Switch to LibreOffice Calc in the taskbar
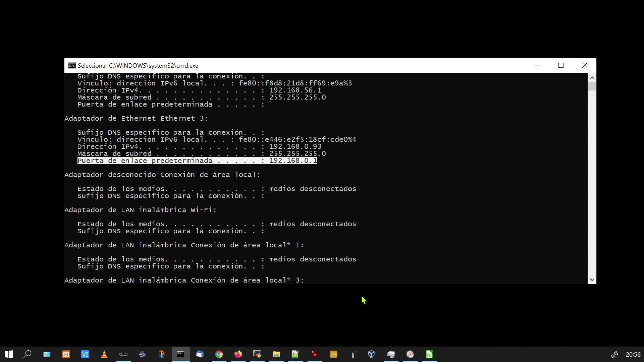Viewport: 644px width, 362px height. pos(429,354)
